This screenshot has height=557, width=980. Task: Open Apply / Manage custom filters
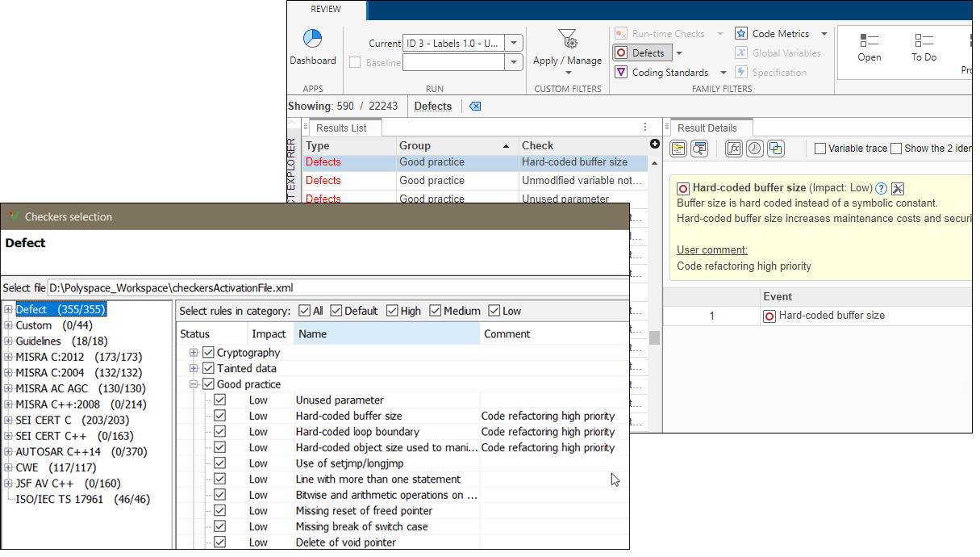(x=567, y=52)
